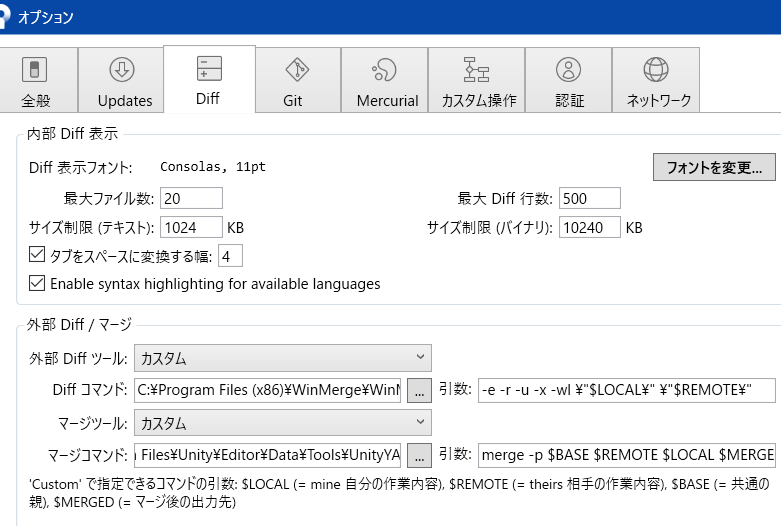Click the Diff コマンド 引数 field

pyautogui.click(x=627, y=390)
